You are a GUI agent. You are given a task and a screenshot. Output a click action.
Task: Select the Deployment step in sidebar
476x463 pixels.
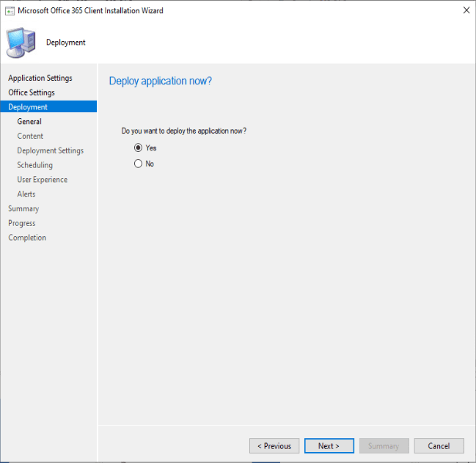[28, 107]
